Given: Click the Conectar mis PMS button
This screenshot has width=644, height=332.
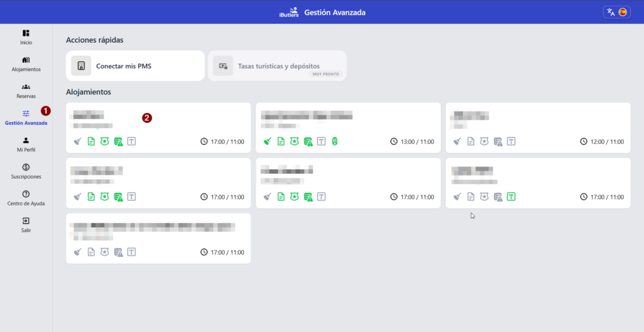Looking at the screenshot, I should tap(135, 66).
